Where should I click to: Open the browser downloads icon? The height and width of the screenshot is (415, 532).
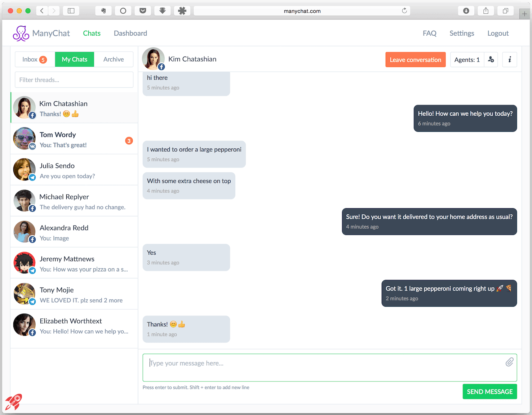(x=466, y=11)
